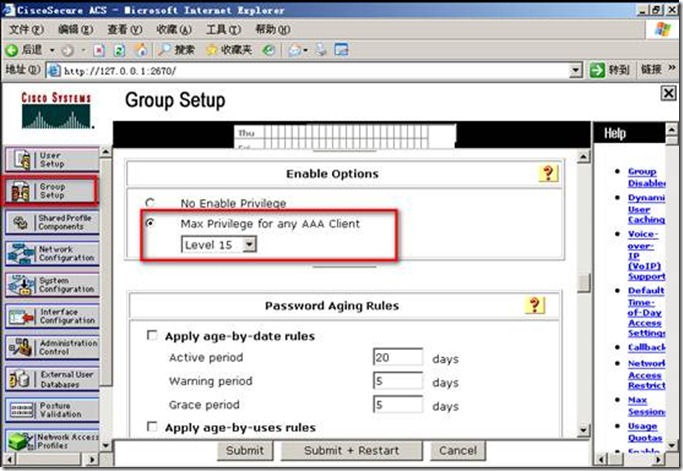
Task: Open System Configuration section
Action: 52,285
